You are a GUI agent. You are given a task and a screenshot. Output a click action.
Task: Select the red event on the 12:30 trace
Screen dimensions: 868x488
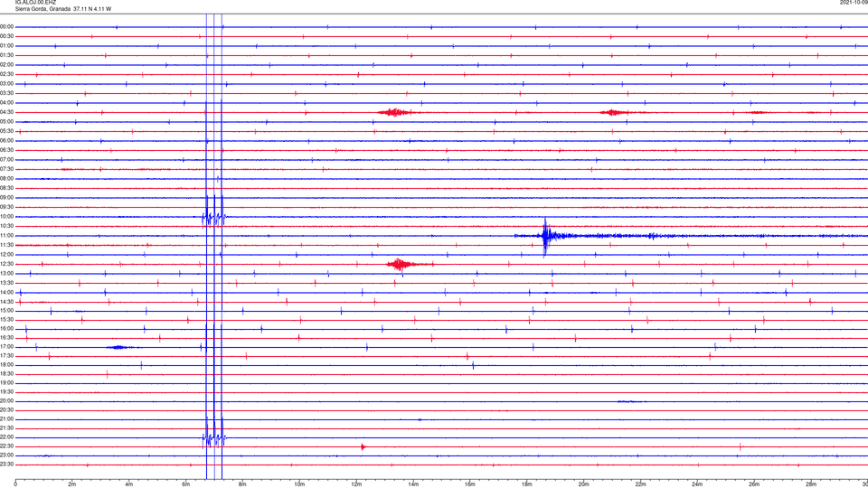point(401,264)
